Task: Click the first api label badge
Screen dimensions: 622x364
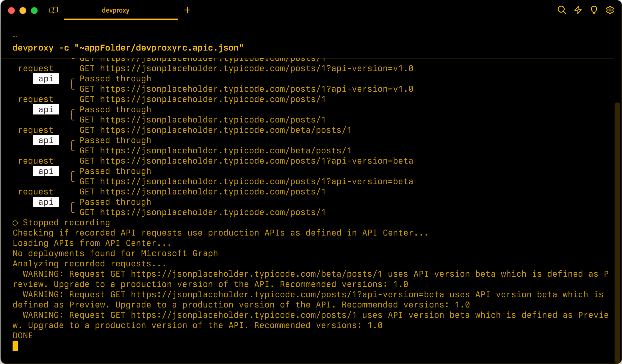Action: click(x=46, y=79)
